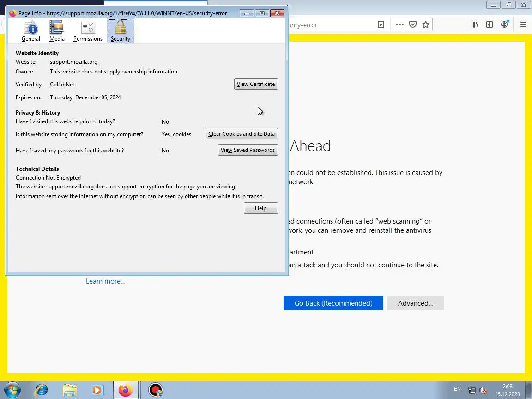This screenshot has height=399, width=532.
Task: Click the support.mozilla.org website value
Action: coord(73,62)
